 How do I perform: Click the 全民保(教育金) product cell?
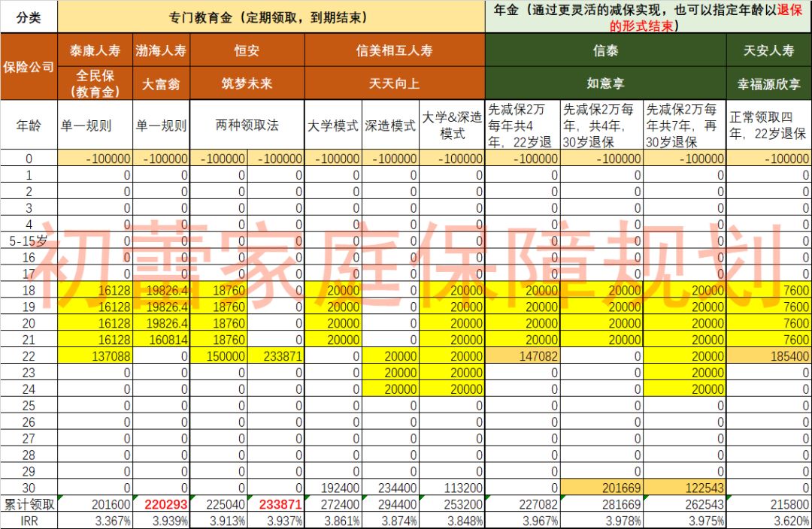point(95,83)
